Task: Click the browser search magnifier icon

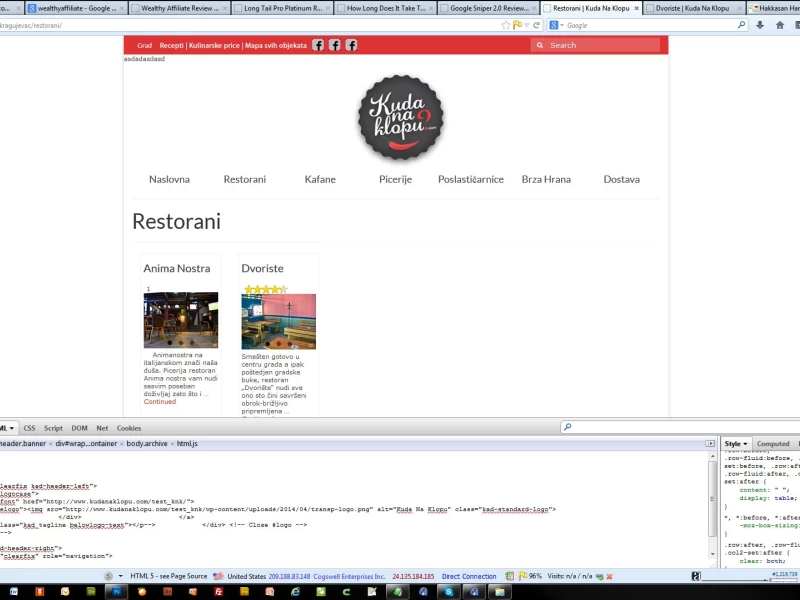Action: pos(741,24)
